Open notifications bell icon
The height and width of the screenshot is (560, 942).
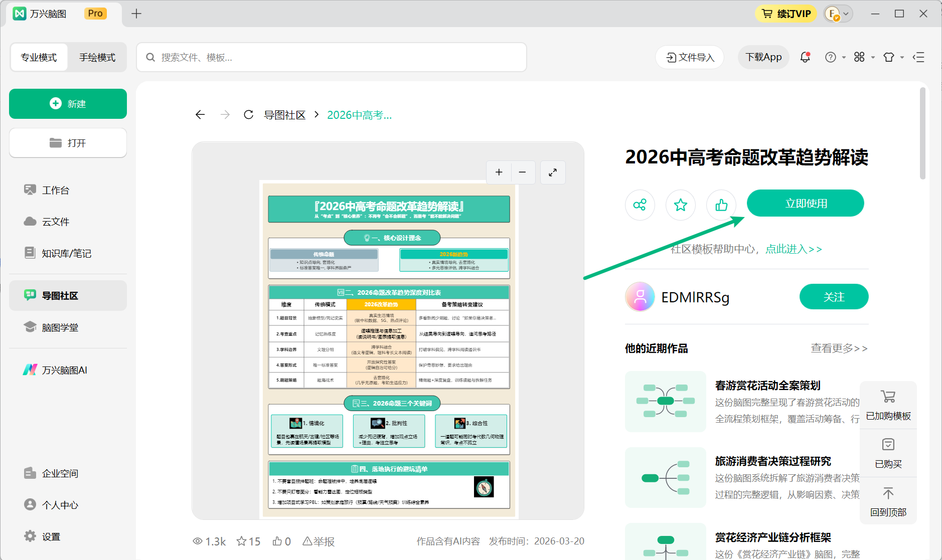point(805,57)
